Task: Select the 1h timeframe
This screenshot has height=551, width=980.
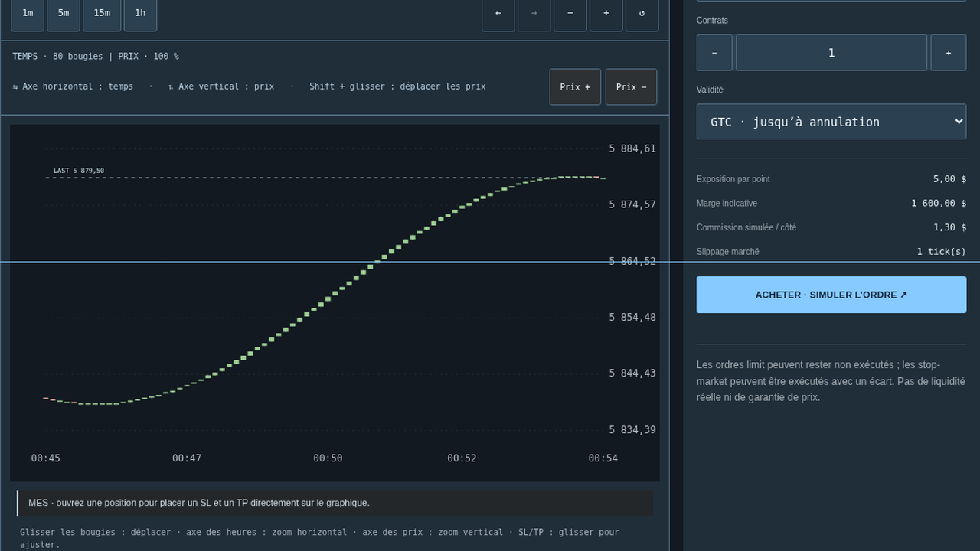Action: 140,13
